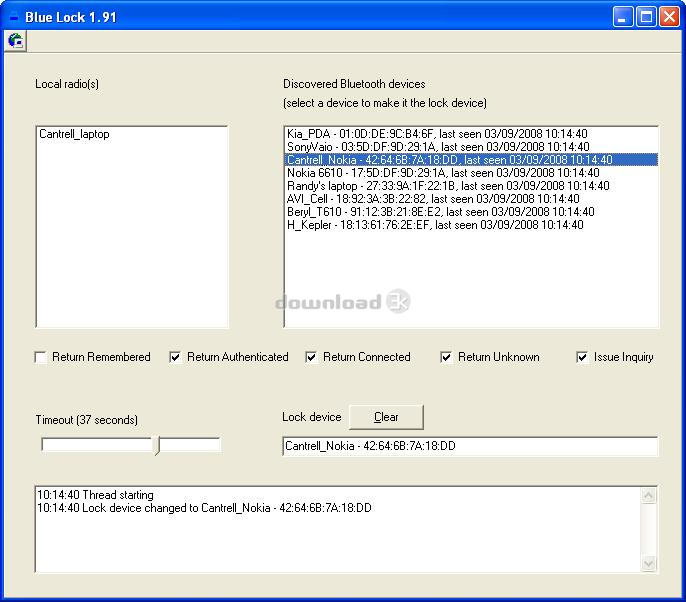This screenshot has height=602, width=686.
Task: Pick Randy's laptop as lock device
Action: pyautogui.click(x=447, y=186)
